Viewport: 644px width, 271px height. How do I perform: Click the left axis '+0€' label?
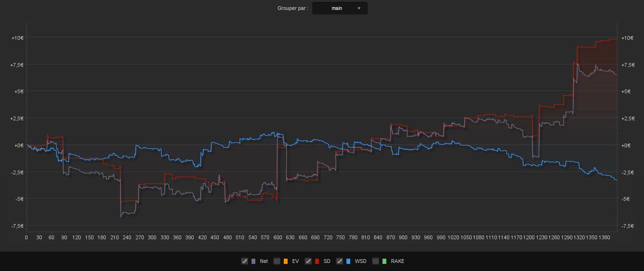pos(19,145)
